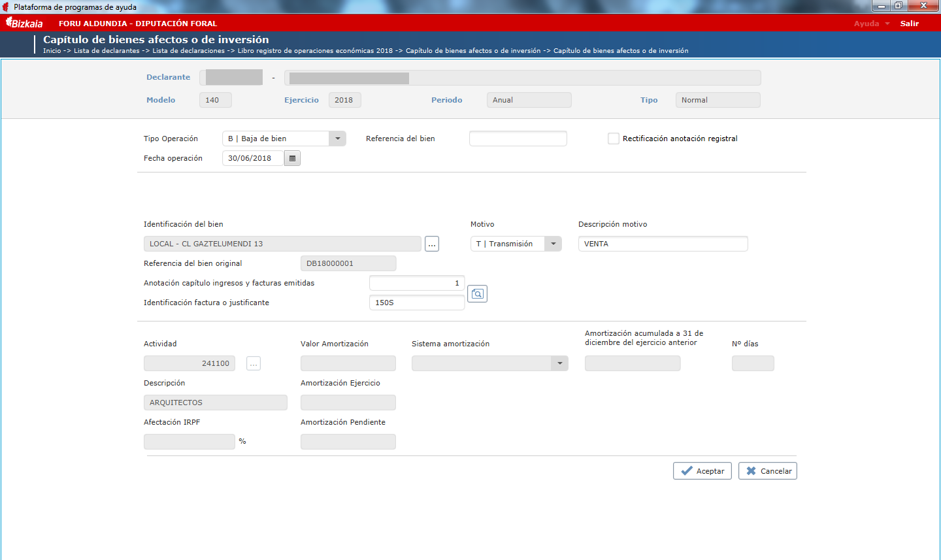The width and height of the screenshot is (941, 560).
Task: Open Libro registro de operaciones económicas 2018 breadcrumb
Action: coord(315,51)
